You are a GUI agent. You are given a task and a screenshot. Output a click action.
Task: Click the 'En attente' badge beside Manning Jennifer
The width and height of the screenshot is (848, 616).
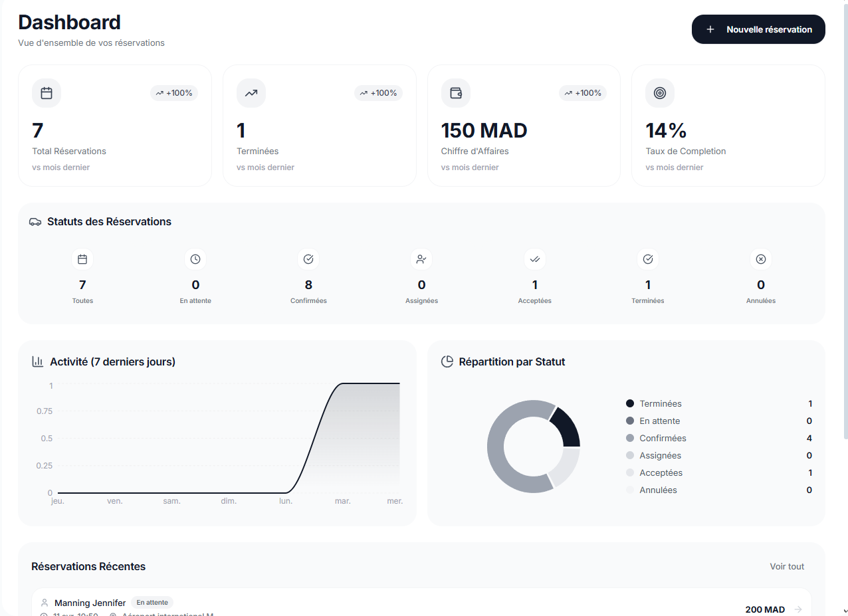(152, 603)
